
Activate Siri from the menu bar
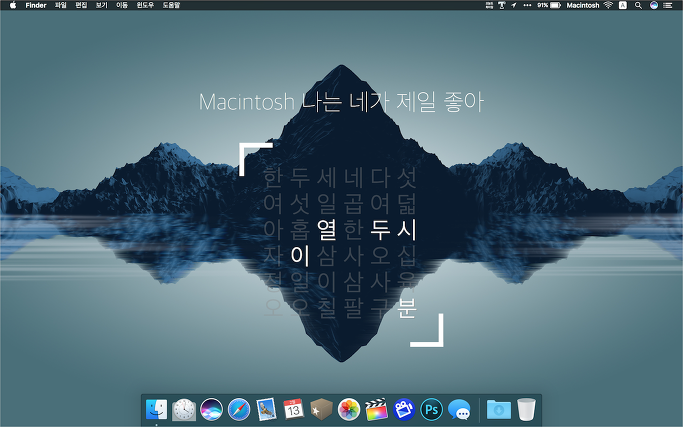click(x=654, y=5)
